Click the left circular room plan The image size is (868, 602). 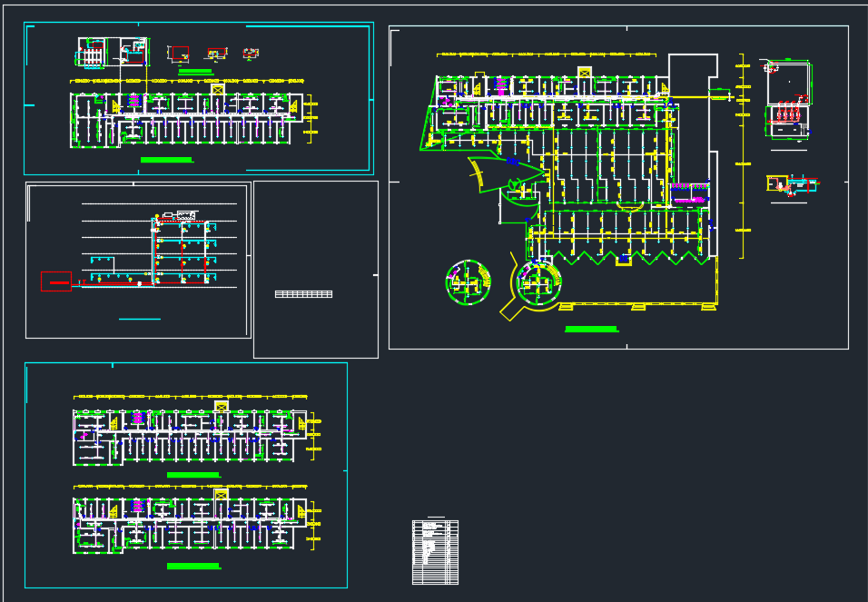[468, 281]
